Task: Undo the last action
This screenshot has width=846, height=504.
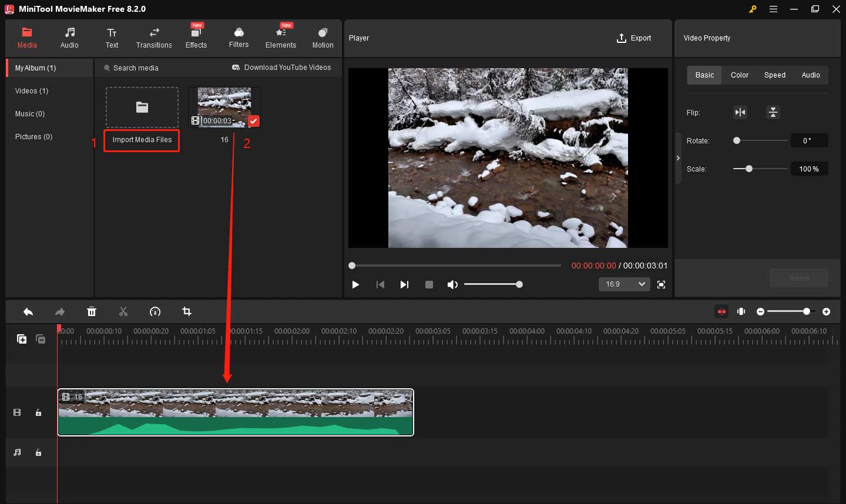Action: point(28,312)
